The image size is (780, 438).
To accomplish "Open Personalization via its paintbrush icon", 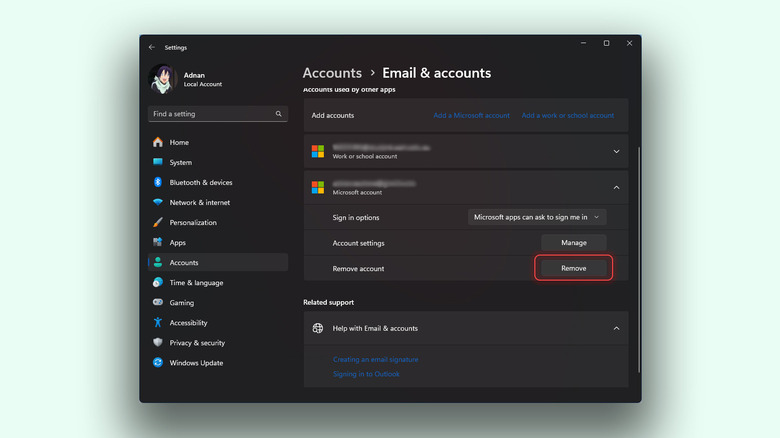I will click(158, 222).
